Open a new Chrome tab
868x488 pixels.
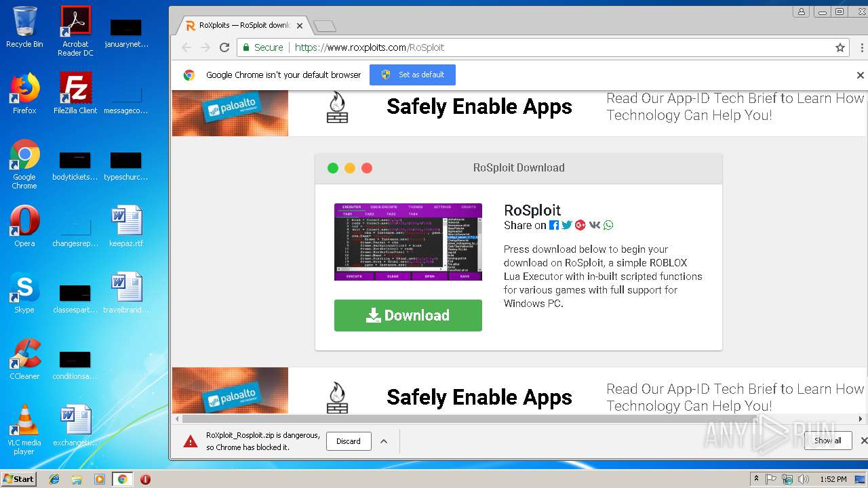(325, 26)
